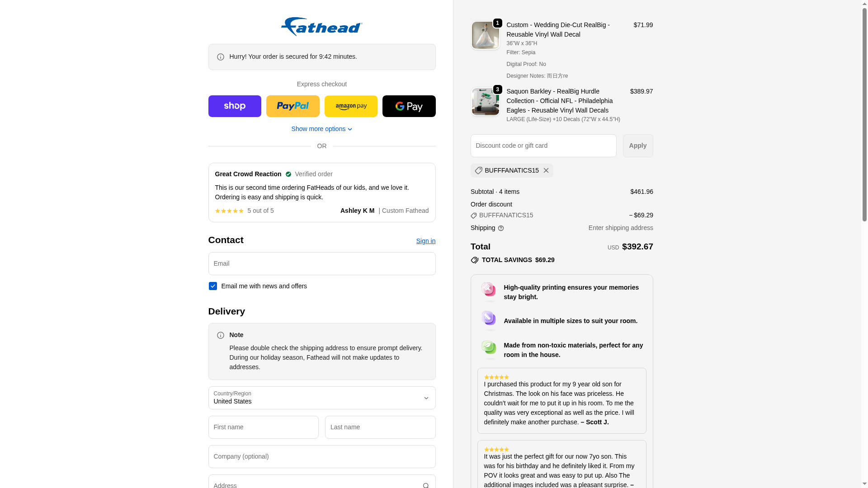Open the Country/Region dropdown
This screenshot has height=488, width=868.
[321, 398]
